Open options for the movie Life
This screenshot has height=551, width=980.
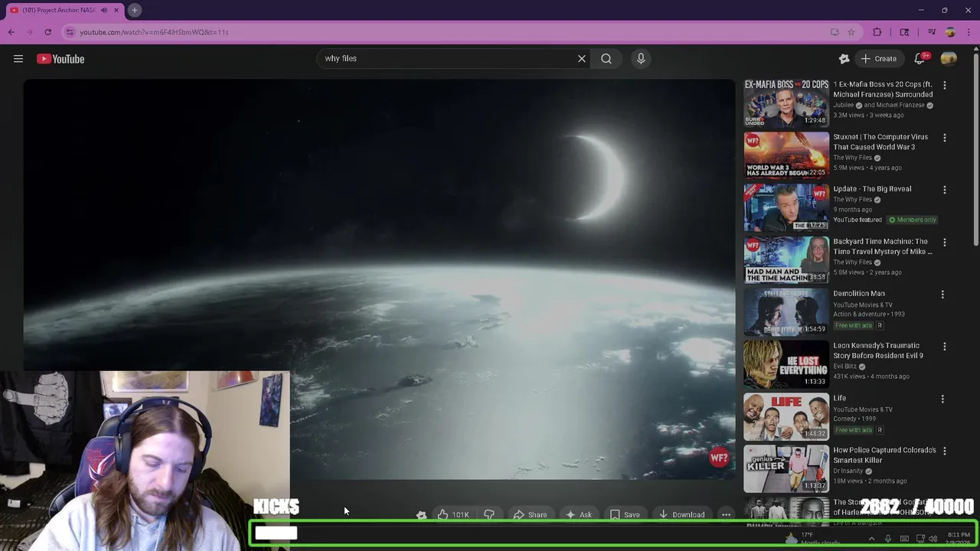(x=942, y=399)
